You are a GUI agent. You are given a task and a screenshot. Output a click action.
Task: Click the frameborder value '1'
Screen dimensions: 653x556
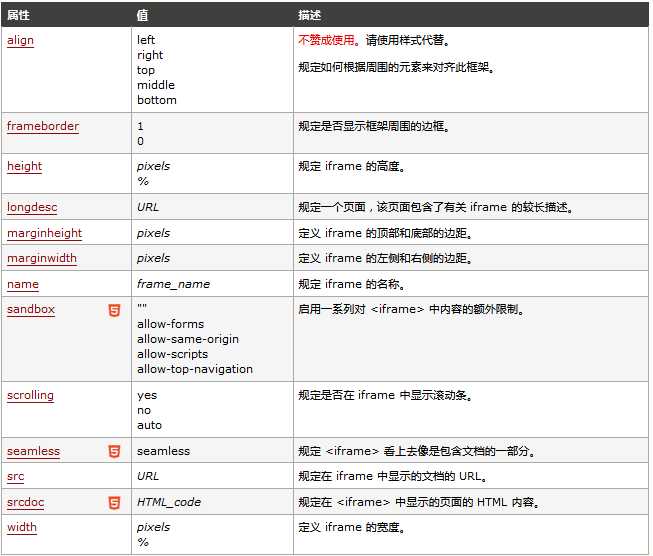point(140,126)
